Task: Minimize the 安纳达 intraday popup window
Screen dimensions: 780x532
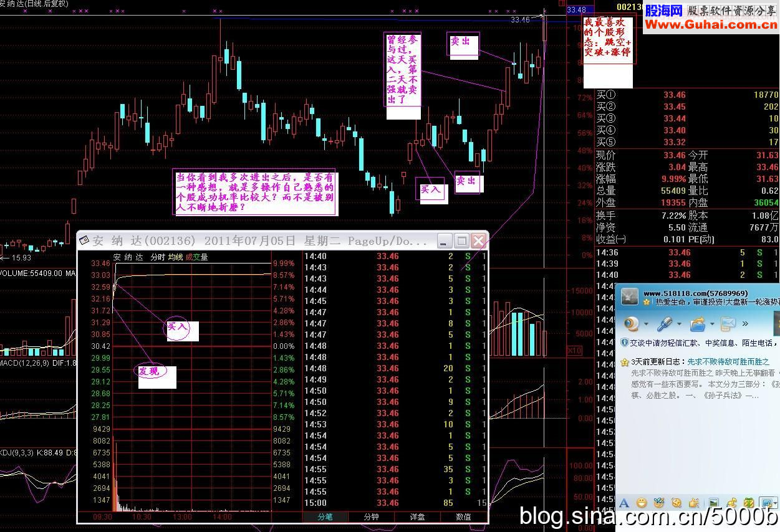Action: 445,241
